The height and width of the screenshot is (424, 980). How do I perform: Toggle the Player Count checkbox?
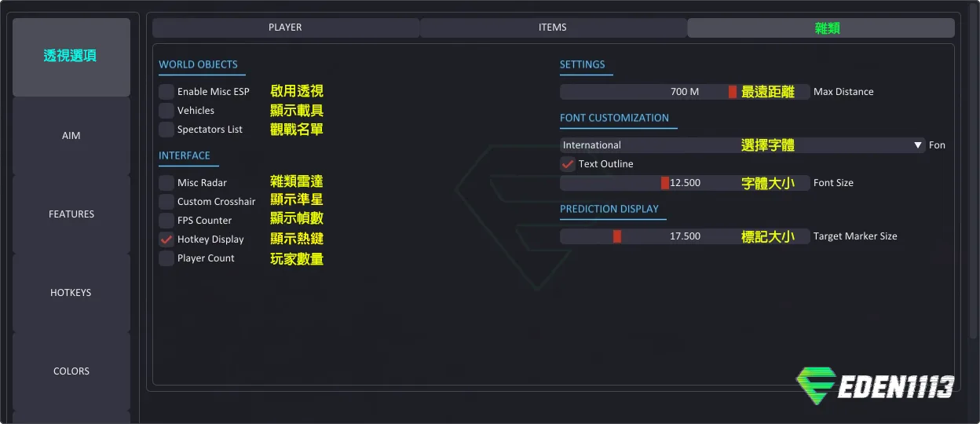coord(166,258)
